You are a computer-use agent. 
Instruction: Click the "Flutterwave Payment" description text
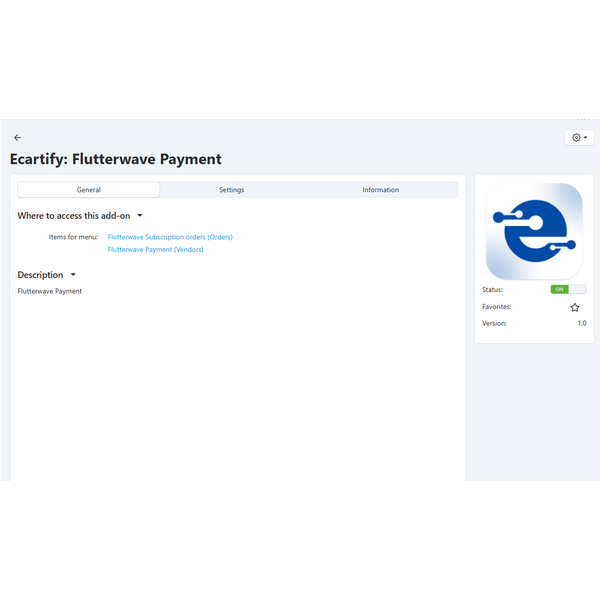[50, 291]
